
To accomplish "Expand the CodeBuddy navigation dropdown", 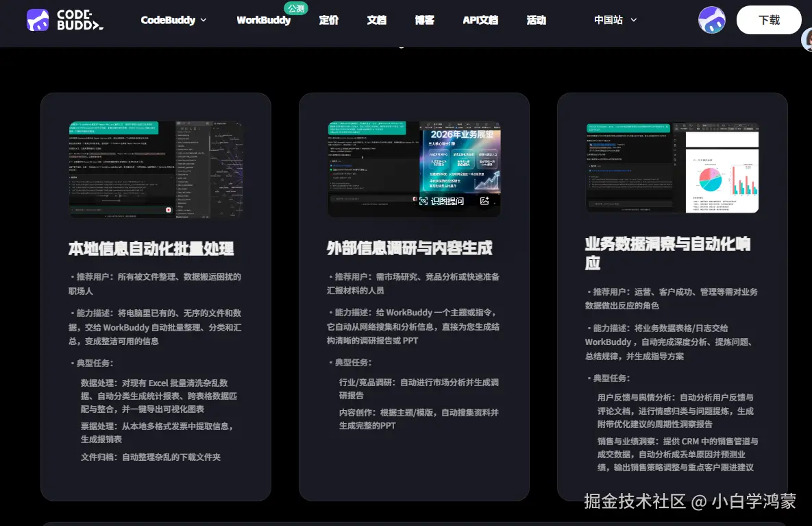I will 173,20.
